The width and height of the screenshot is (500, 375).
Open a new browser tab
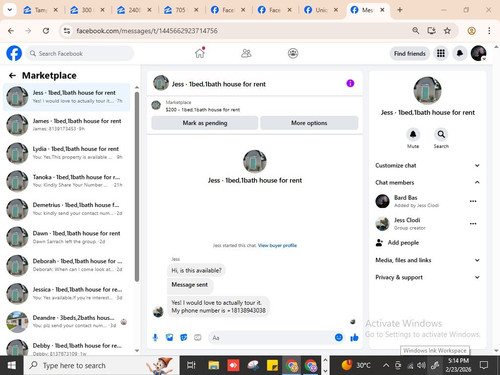(399, 10)
